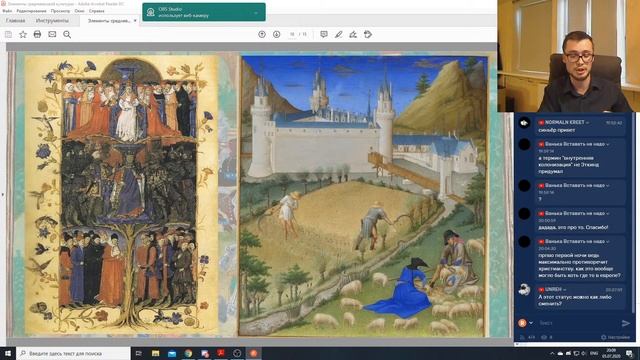
Task: Expand options for message about внутренняя колонизация
Action: (x=608, y=144)
